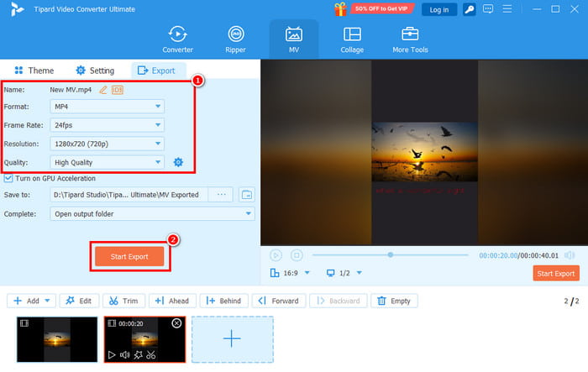The height and width of the screenshot is (372, 588).
Task: Open More Tools toolbox
Action: coord(409,39)
